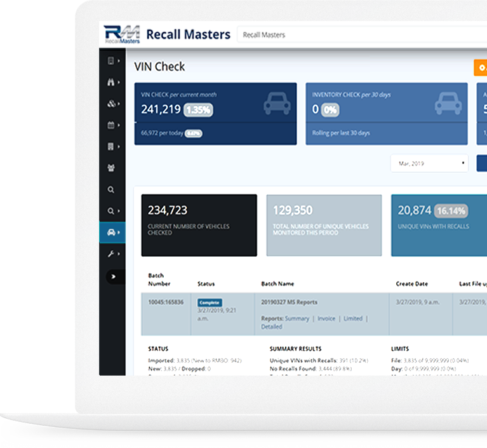Click the Recall Masters search field
487x448 pixels.
click(362, 35)
